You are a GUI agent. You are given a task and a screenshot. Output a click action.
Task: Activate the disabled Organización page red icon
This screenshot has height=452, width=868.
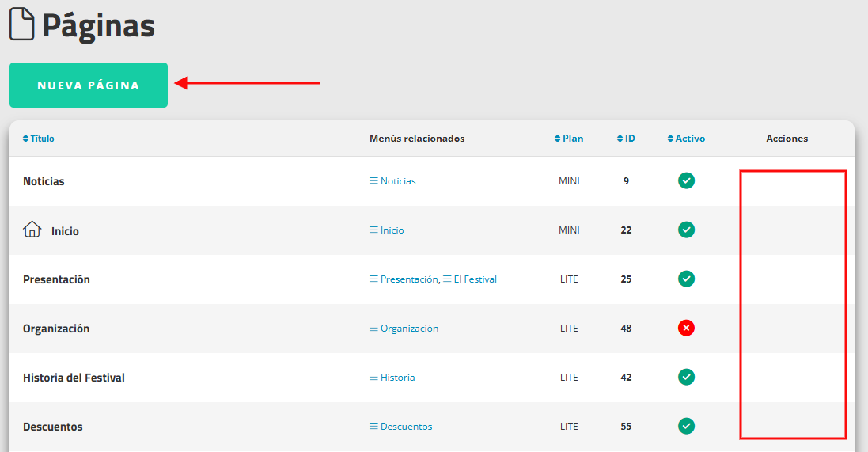point(687,328)
